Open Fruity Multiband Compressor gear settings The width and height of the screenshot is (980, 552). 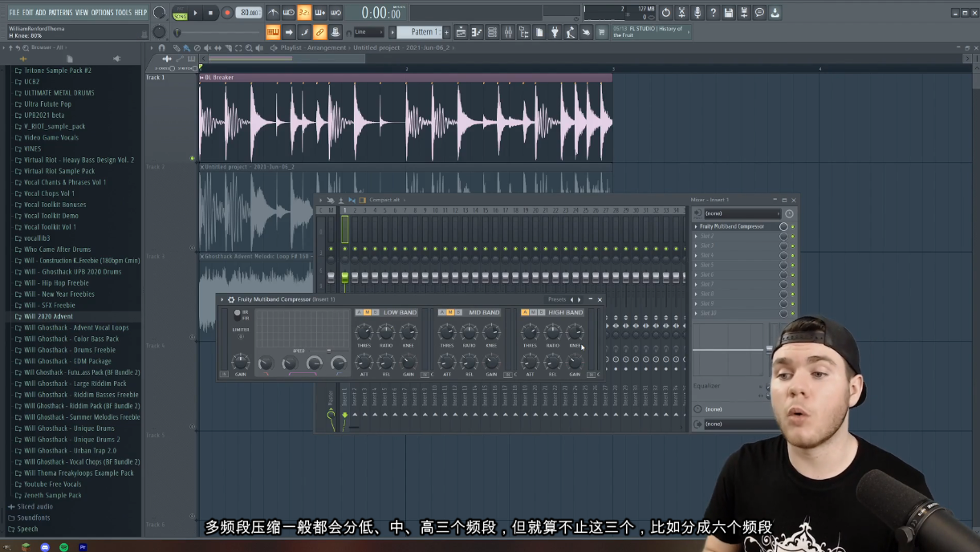click(x=231, y=299)
